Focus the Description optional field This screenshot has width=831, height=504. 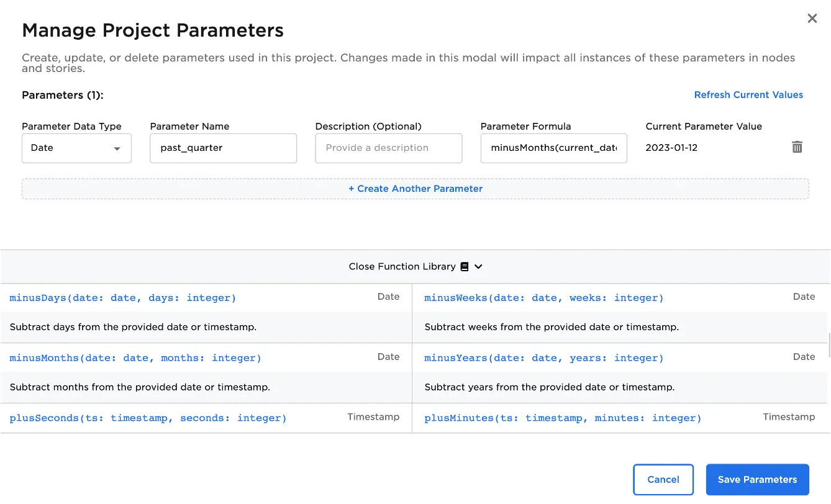tap(388, 148)
